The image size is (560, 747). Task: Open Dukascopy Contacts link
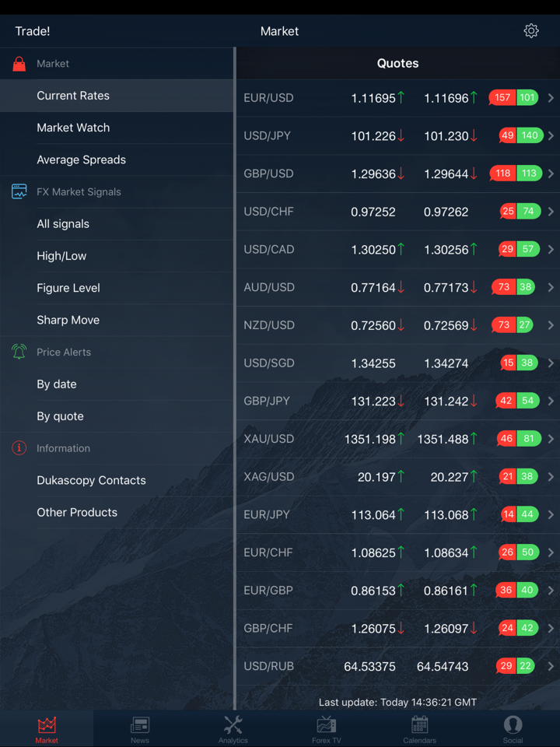coord(91,480)
